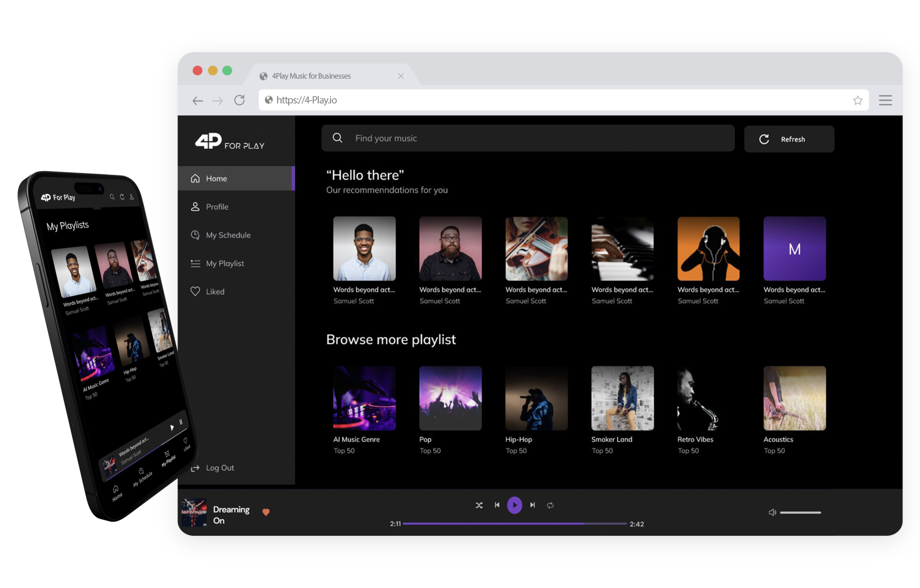Click the Refresh recommendations button

click(x=789, y=139)
